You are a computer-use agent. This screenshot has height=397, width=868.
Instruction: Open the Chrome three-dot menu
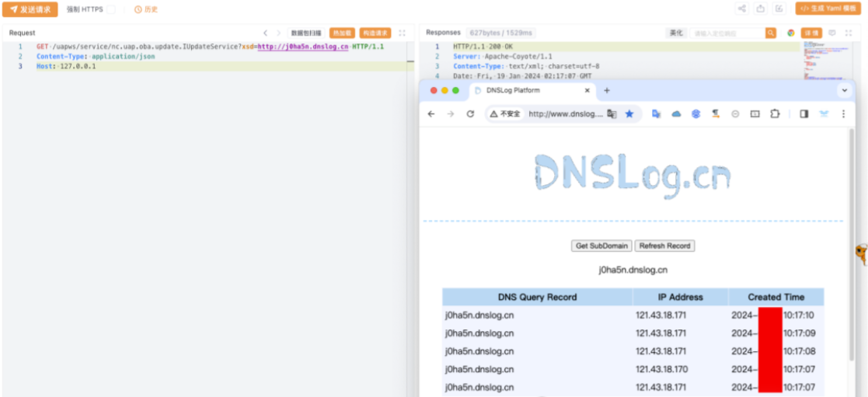click(844, 113)
